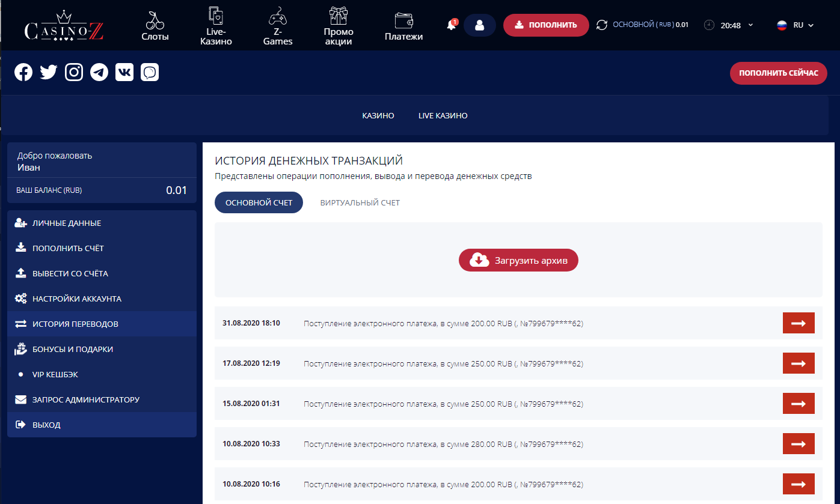Refresh the balance with the sync icon
The height and width of the screenshot is (504, 840).
(x=602, y=25)
